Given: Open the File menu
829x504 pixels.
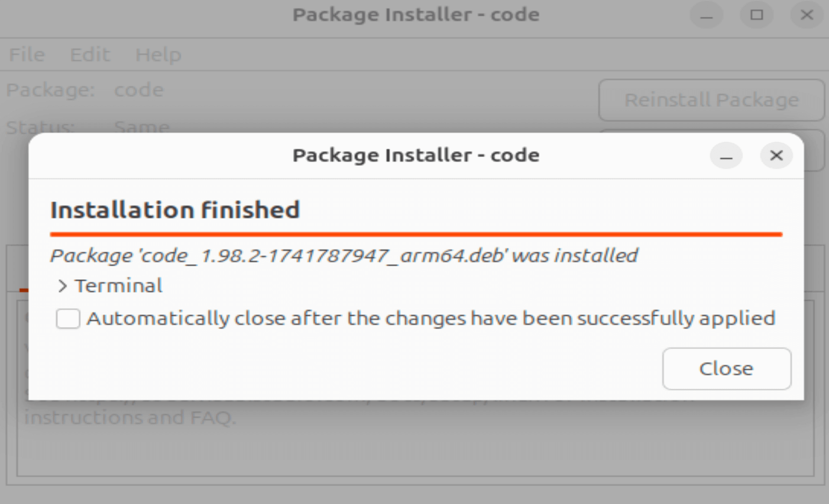Looking at the screenshot, I should [26, 55].
